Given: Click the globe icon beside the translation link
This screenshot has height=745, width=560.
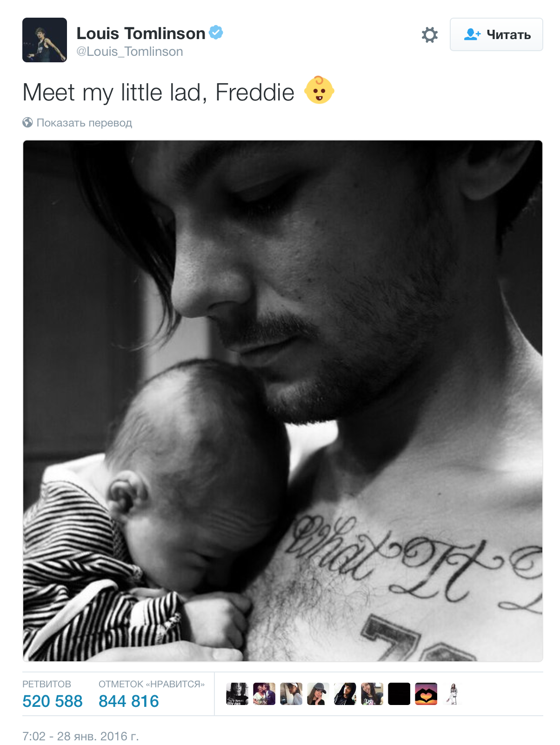Looking at the screenshot, I should point(27,122).
